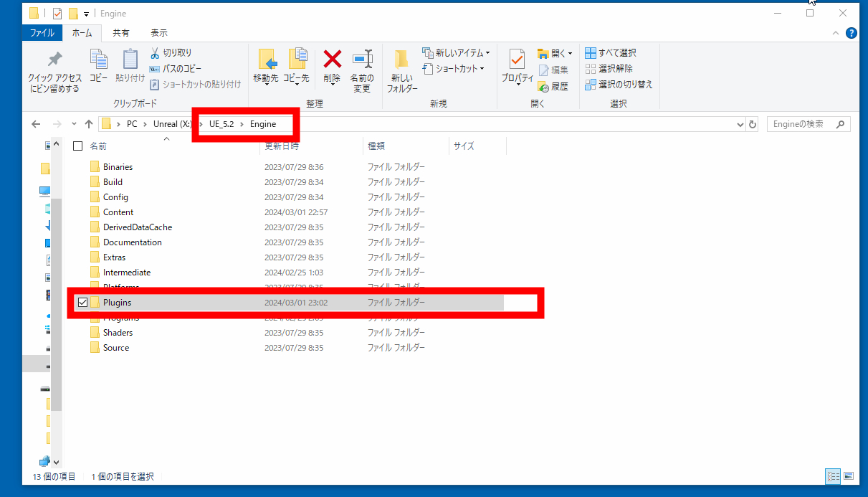Screen dimensions: 868x497
Task: Expand the address bar history dropdown
Action: coord(740,124)
